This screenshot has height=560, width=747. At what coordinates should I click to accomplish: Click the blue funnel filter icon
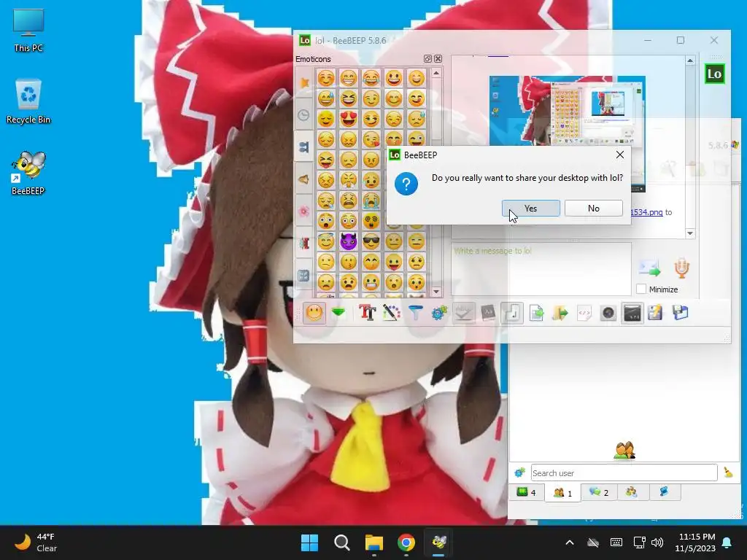tap(415, 313)
